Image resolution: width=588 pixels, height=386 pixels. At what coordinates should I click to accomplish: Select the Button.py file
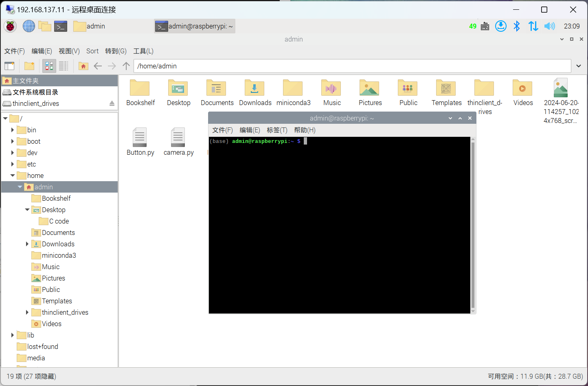(x=140, y=142)
